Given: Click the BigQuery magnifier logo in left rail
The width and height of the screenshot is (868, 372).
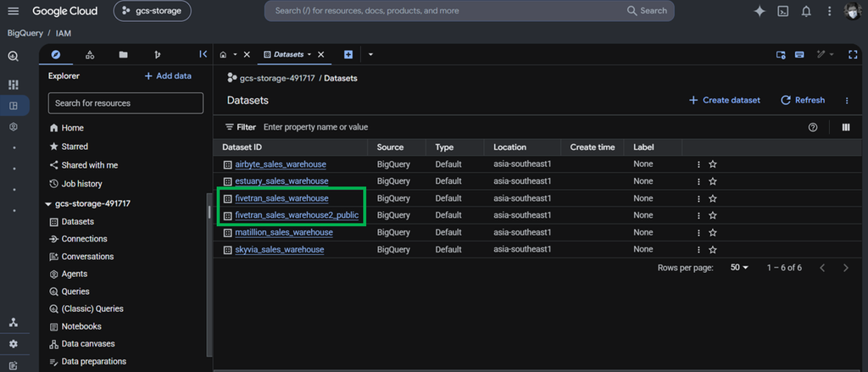Looking at the screenshot, I should point(14,57).
